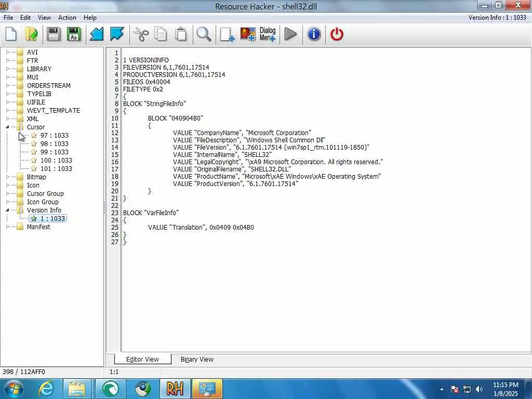Open the File menu
Screen dimensions: 532x399
8,18
